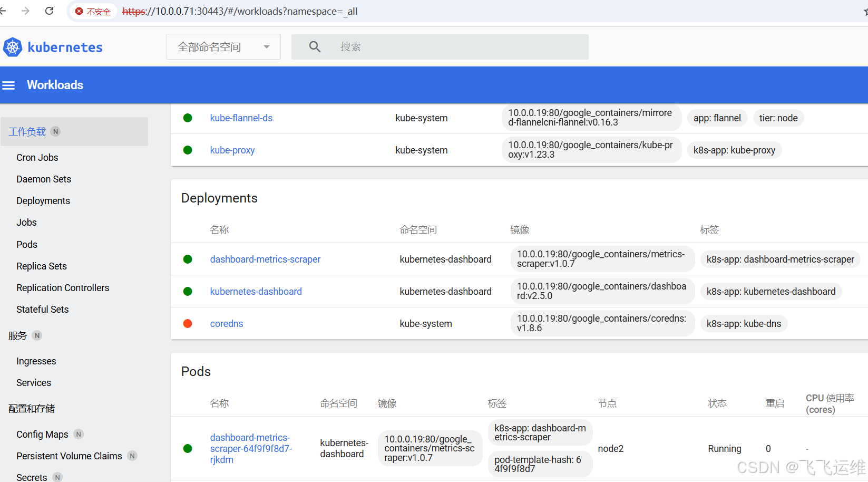Click the node2 cell in Pods table
868x482 pixels.
[x=611, y=449]
